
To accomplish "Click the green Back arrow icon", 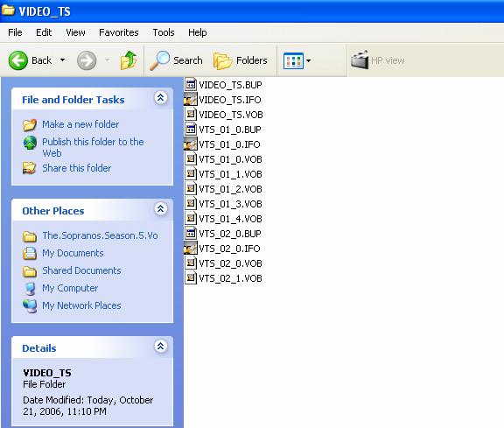I will (18, 60).
